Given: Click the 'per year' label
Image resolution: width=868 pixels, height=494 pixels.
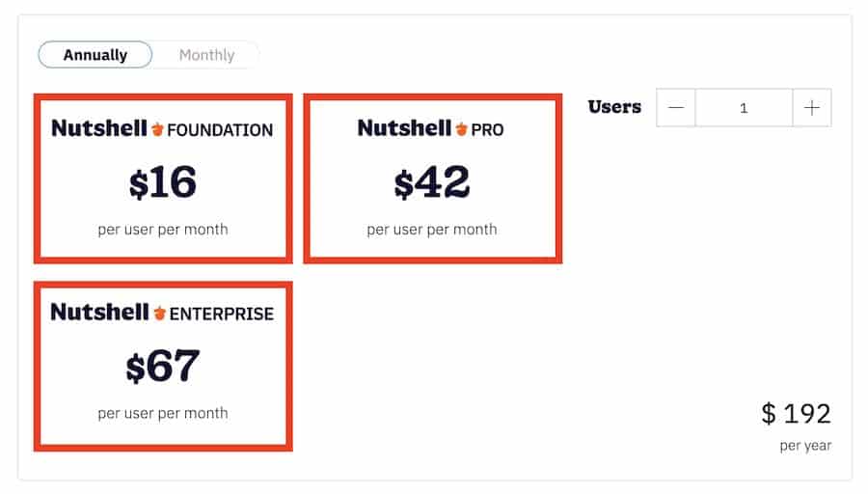Looking at the screenshot, I should (x=805, y=445).
